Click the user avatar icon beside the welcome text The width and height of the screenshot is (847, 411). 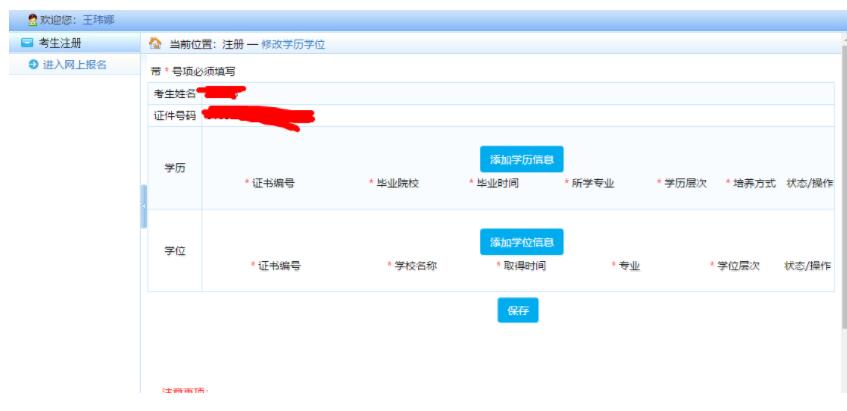(x=32, y=20)
